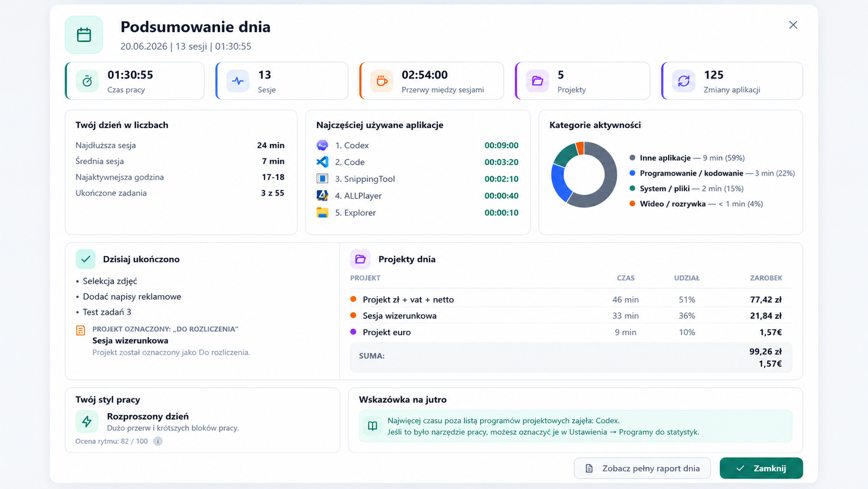Click the Ocena rytmu: 82 / 100 text
Image resolution: width=868 pixels, height=489 pixels.
click(x=112, y=441)
